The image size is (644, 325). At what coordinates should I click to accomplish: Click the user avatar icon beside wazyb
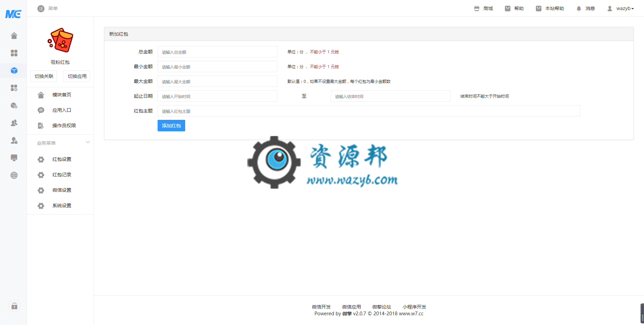click(609, 9)
